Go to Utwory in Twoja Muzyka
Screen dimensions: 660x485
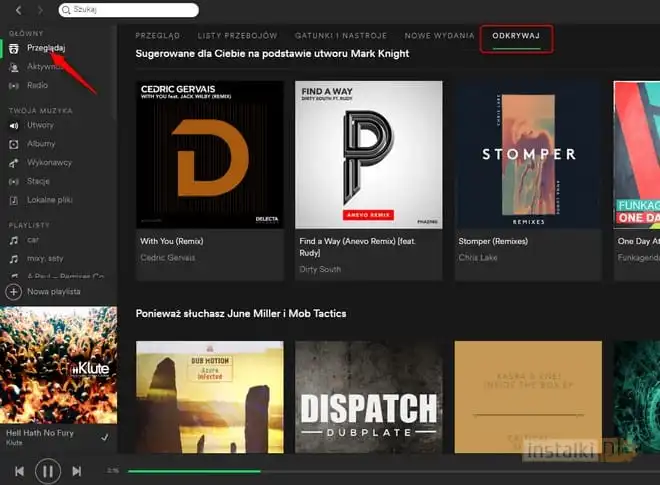[40, 125]
